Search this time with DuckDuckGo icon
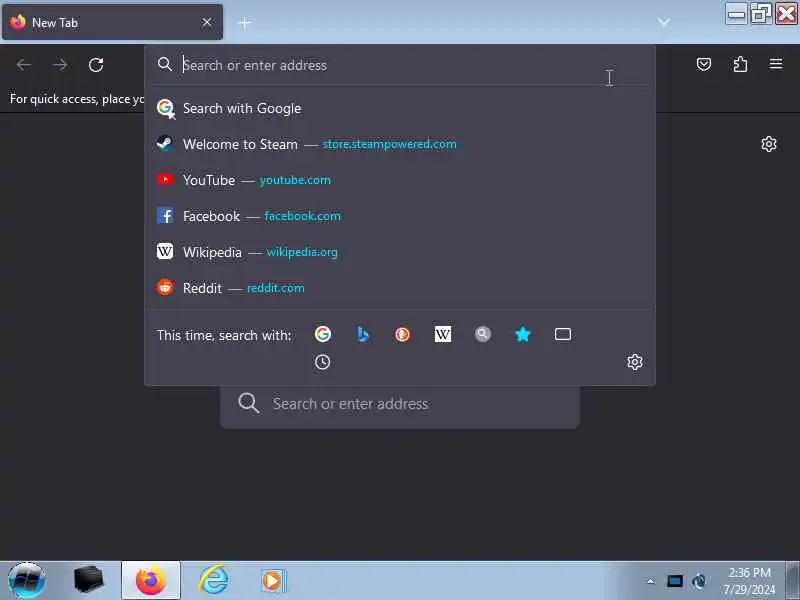The width and height of the screenshot is (800, 600). (x=402, y=334)
